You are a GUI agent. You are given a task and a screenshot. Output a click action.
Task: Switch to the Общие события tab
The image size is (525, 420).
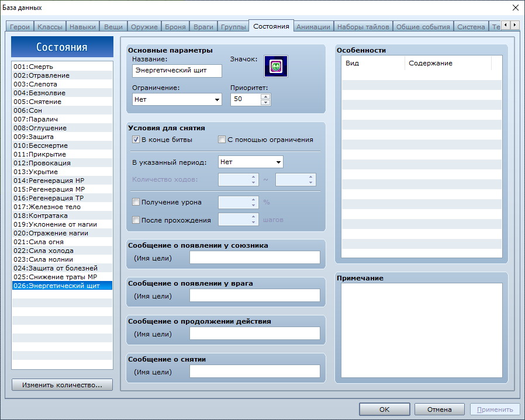pyautogui.click(x=423, y=27)
